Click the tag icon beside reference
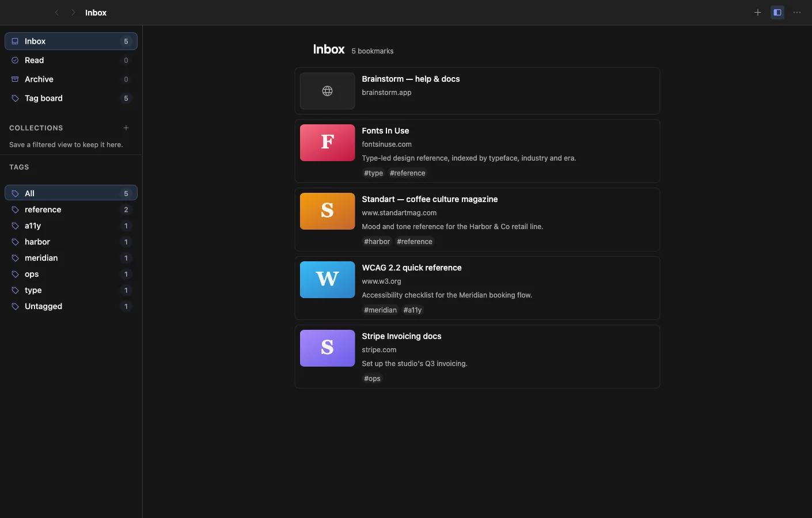 pos(15,210)
